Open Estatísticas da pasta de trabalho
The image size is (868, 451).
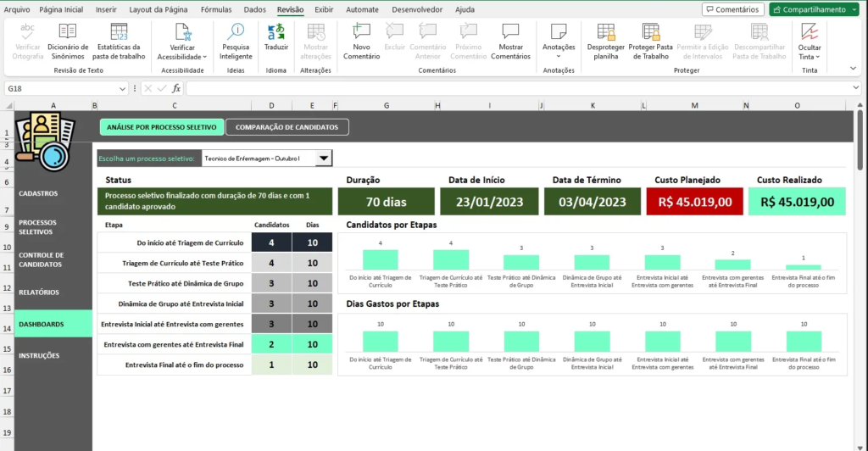tap(120, 32)
